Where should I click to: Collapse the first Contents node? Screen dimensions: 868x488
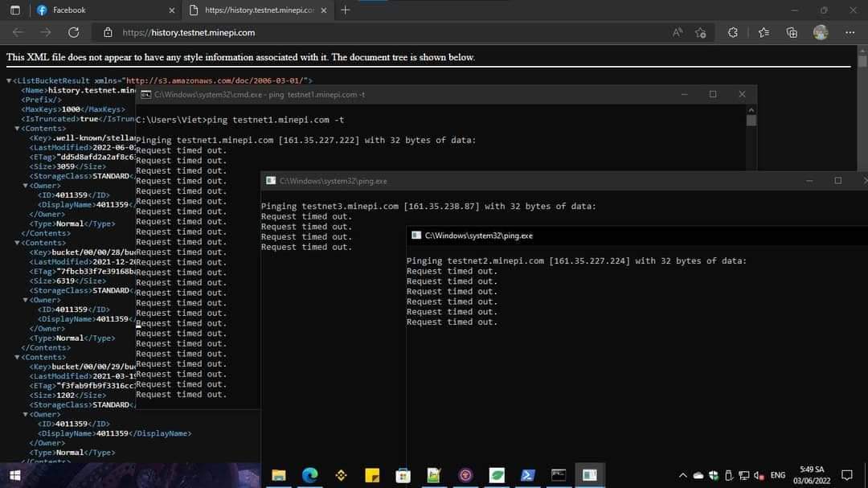pyautogui.click(x=17, y=129)
